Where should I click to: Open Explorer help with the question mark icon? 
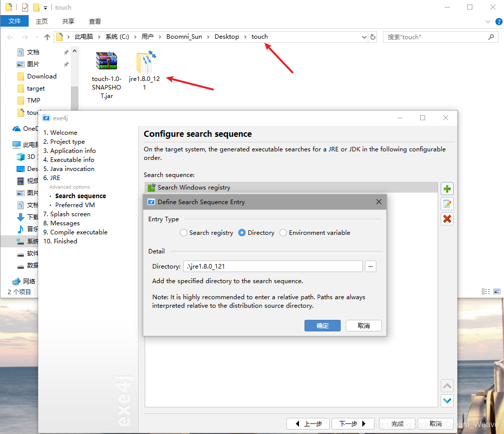coord(498,22)
